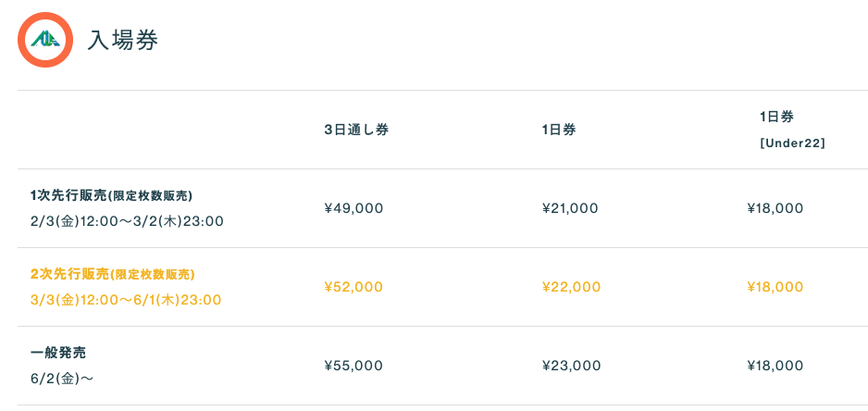
Task: Select the 1日券 column header
Action: (x=559, y=130)
